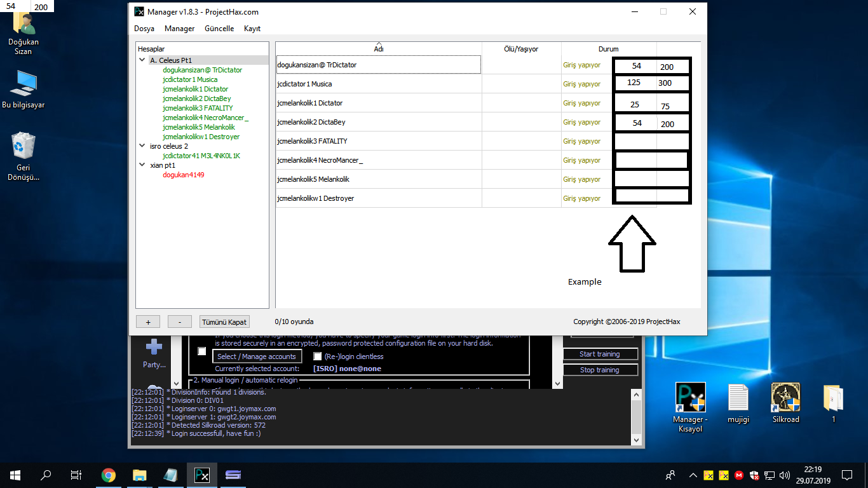Collapse the xian pt1 tree node

[142, 165]
